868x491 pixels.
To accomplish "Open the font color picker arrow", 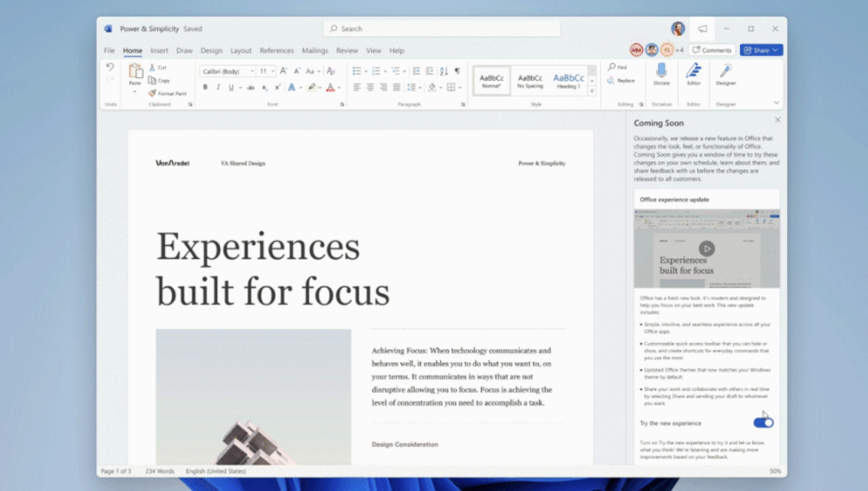I will [339, 88].
